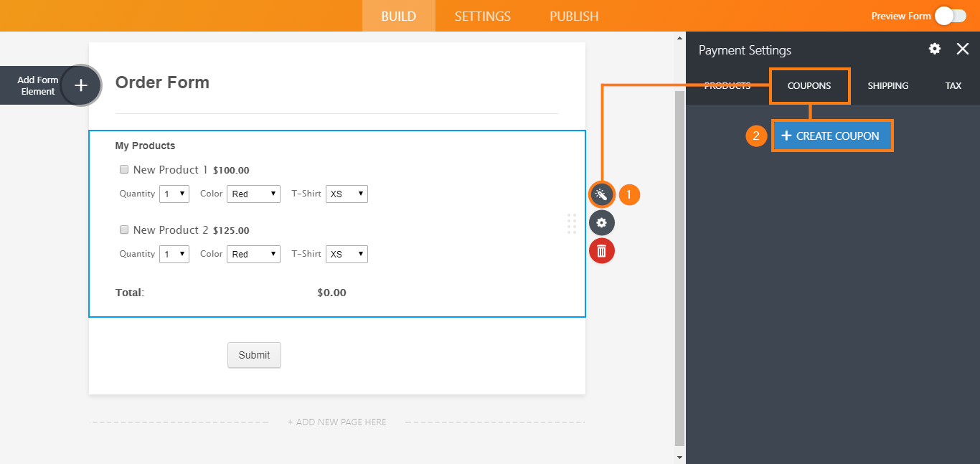Image resolution: width=980 pixels, height=464 pixels.
Task: Open the SHIPPING tab in Payment Settings
Action: tap(887, 85)
